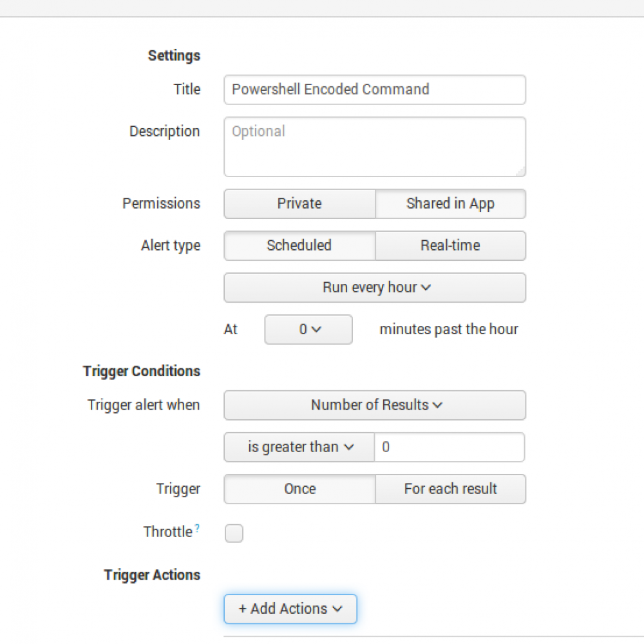Click the Description box resize grip
Screen dimensions: 644x644
pos(520,171)
